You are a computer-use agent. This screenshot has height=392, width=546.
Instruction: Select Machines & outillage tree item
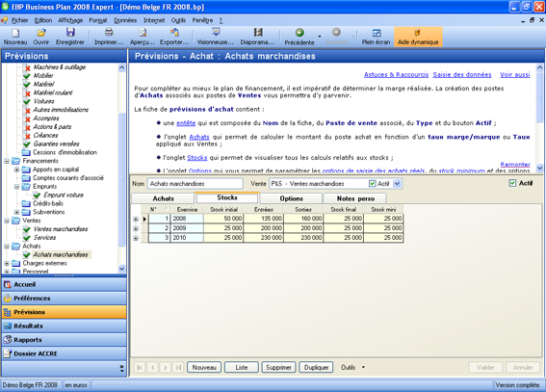[59, 66]
